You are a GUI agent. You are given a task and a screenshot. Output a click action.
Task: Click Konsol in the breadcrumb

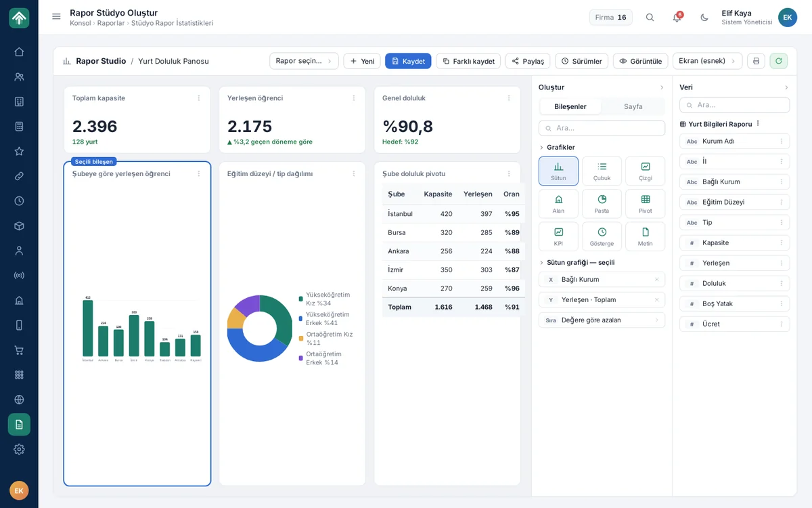80,23
